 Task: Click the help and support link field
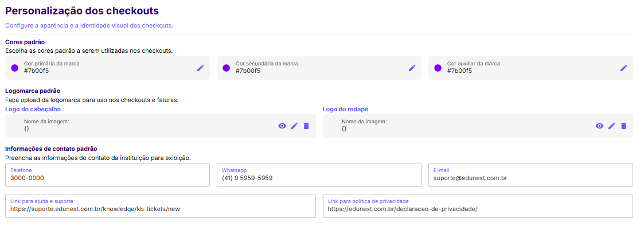161,206
